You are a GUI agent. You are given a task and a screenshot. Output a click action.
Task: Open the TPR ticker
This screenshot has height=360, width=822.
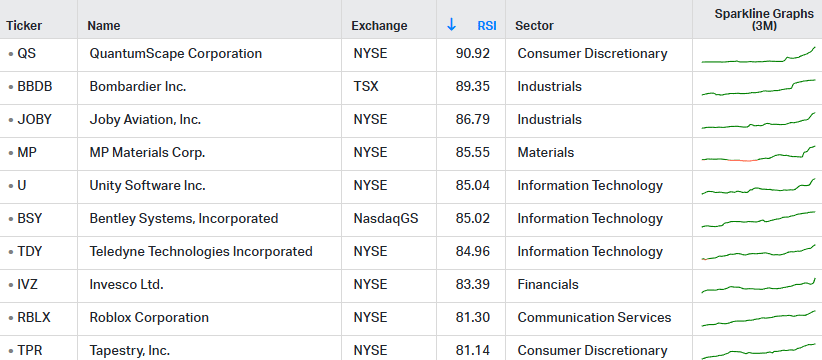click(x=29, y=351)
